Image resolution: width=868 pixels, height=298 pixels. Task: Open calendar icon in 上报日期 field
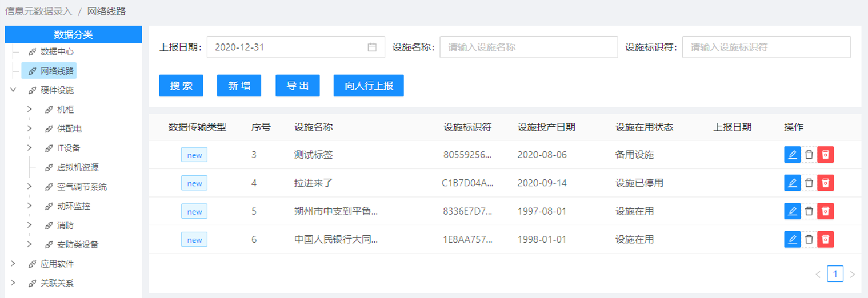coord(372,47)
